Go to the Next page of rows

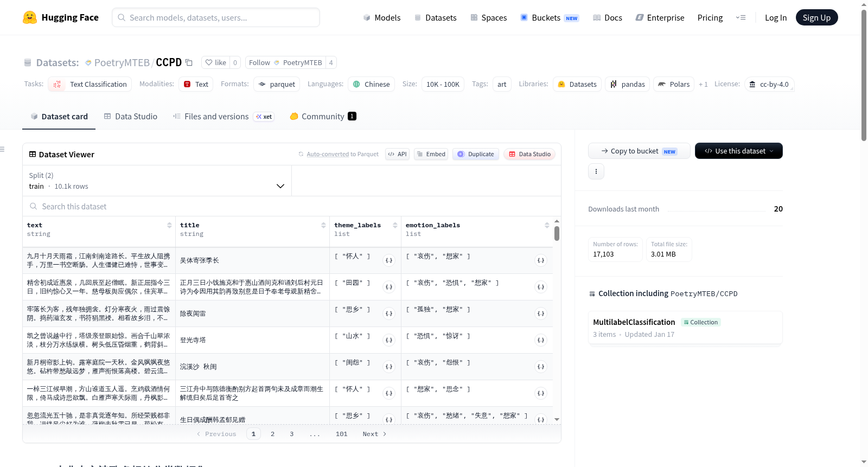pos(374,434)
